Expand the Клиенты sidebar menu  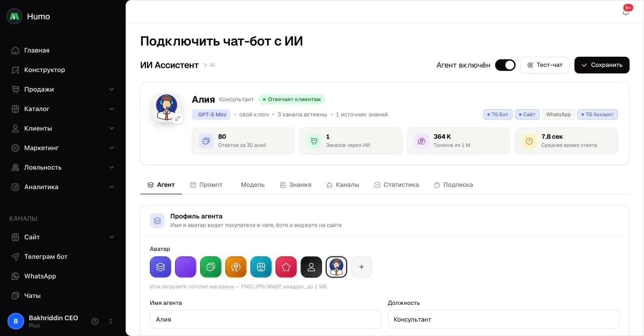(63, 128)
